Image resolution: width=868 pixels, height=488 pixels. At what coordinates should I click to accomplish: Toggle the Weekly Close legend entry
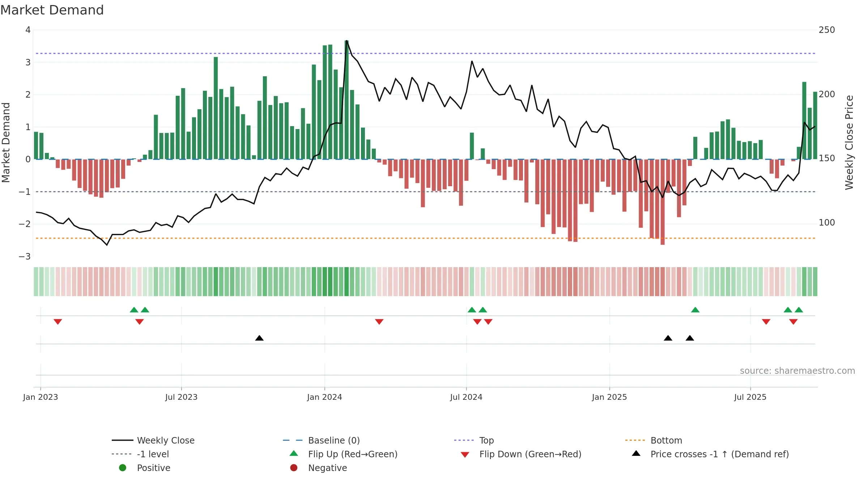pos(153,440)
